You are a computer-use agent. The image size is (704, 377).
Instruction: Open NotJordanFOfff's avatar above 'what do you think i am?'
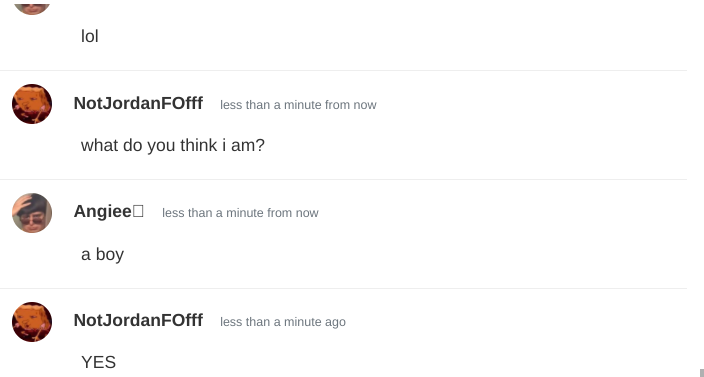point(32,104)
